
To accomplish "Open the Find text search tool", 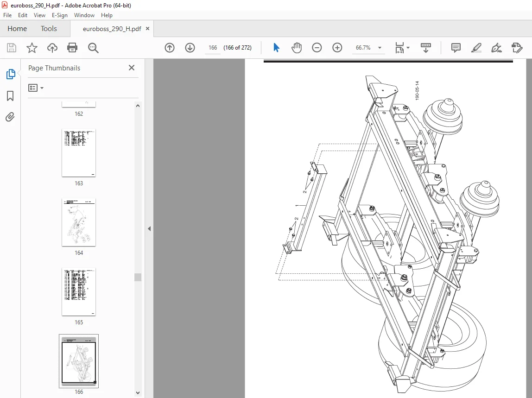I will click(93, 48).
